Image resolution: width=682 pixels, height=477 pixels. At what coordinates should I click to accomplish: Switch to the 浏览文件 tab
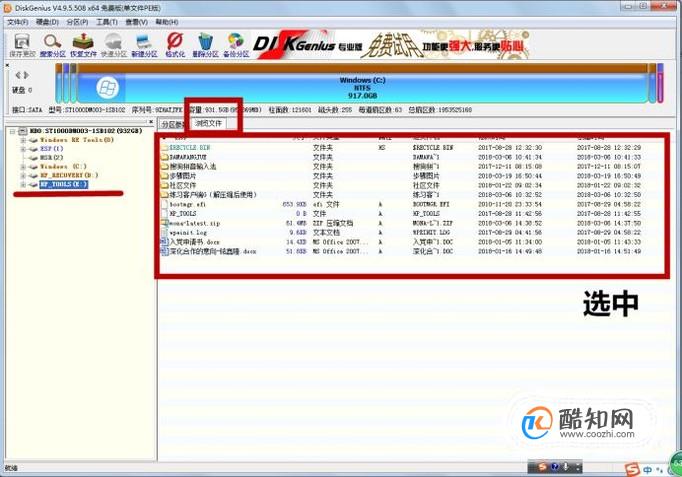click(209, 123)
